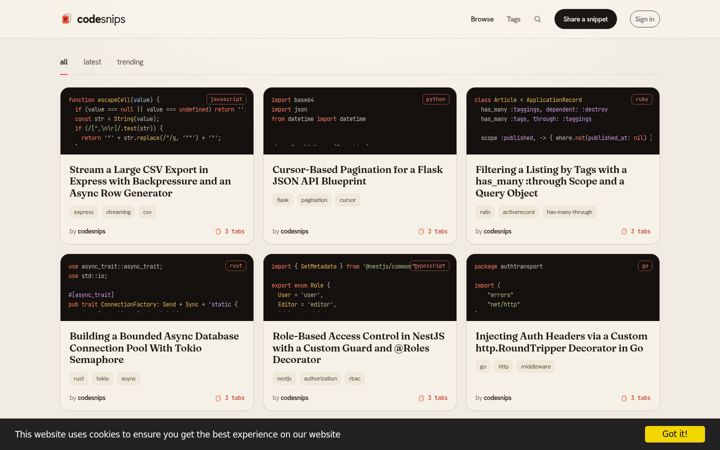Image resolution: width=720 pixels, height=450 pixels.
Task: Click the 'go' tag chip below title
Action: click(483, 367)
